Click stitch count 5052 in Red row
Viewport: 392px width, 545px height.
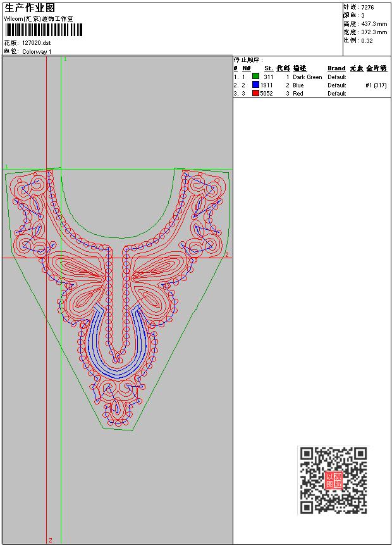(x=266, y=94)
